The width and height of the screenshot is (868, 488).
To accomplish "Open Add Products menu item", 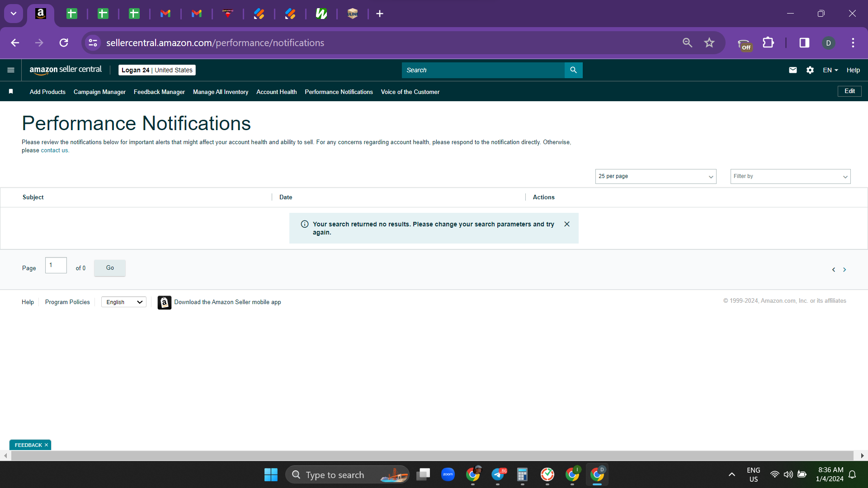I will pos(47,92).
